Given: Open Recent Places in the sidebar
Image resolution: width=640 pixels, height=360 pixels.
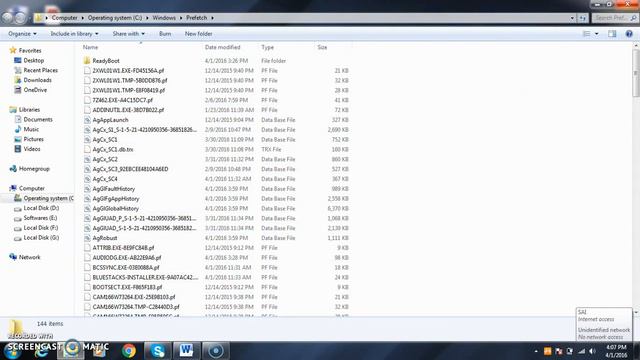Looking at the screenshot, I should point(40,70).
